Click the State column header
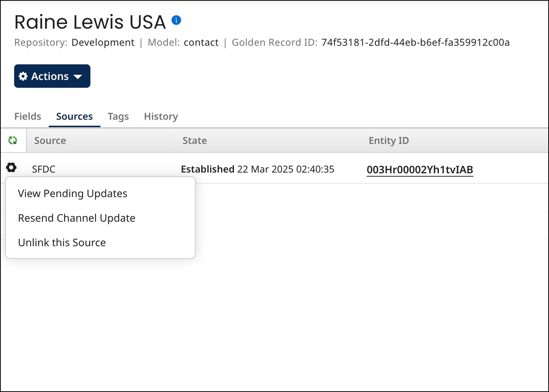Image resolution: width=549 pixels, height=392 pixels. click(195, 141)
